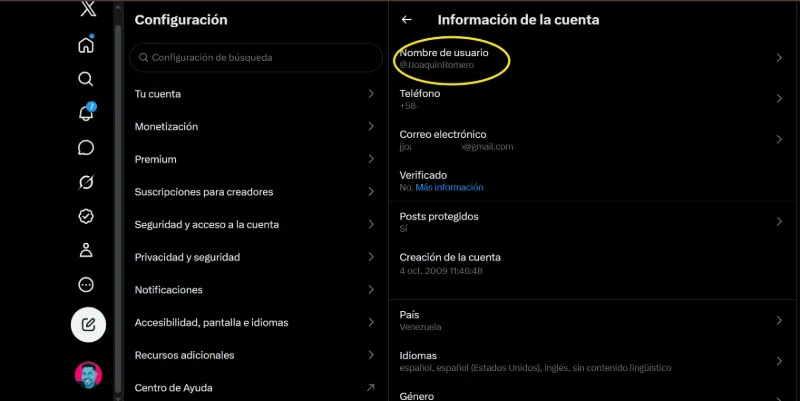Image resolution: width=800 pixels, height=401 pixels.
Task: Click the X logo icon
Action: (x=88, y=9)
